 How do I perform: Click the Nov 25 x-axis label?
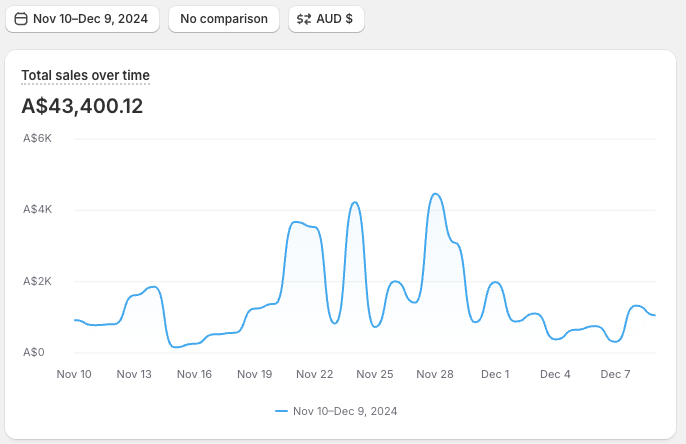click(x=375, y=374)
